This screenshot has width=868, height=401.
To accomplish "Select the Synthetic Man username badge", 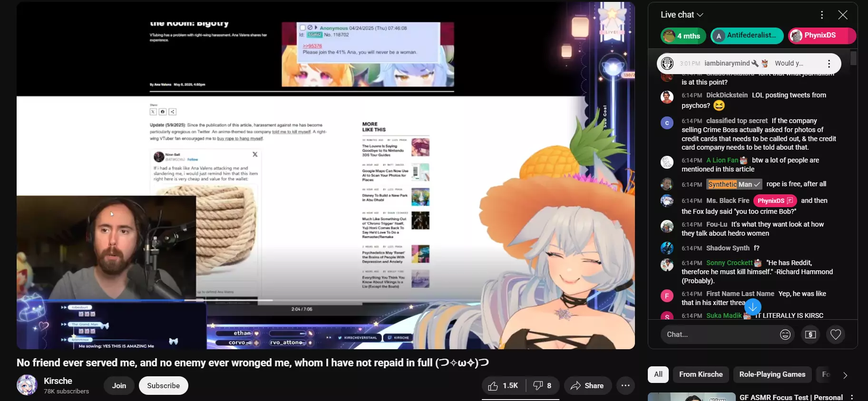I will [x=734, y=184].
